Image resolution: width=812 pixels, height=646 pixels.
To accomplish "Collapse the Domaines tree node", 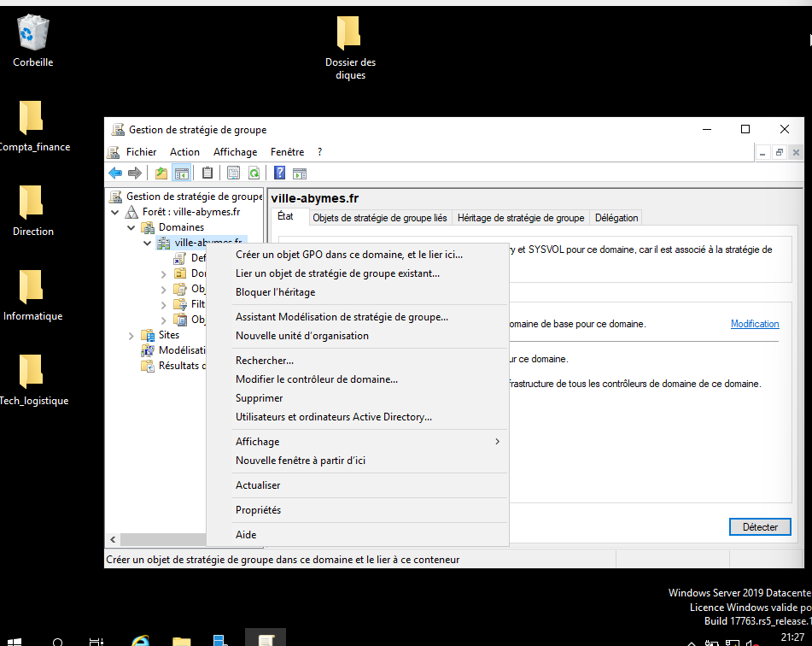I will pos(131,227).
